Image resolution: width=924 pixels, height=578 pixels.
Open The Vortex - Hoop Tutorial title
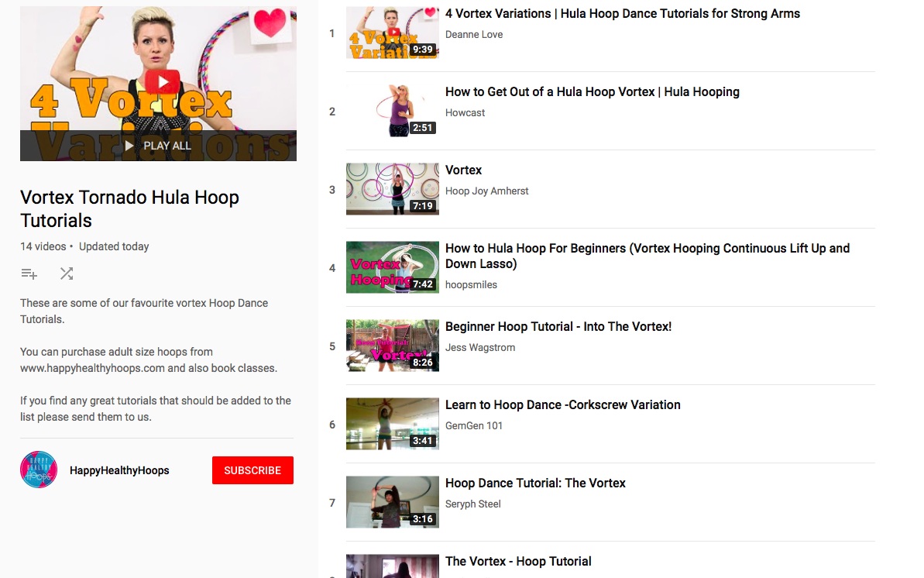click(x=518, y=562)
